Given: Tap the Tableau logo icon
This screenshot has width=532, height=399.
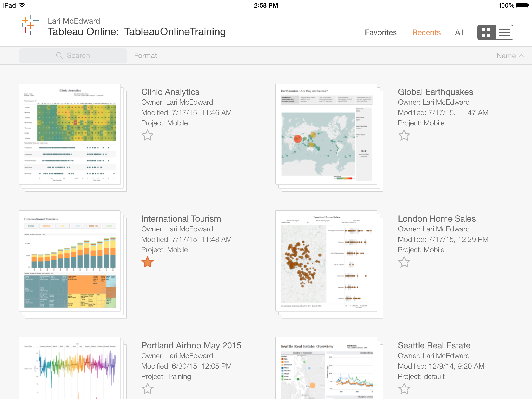Looking at the screenshot, I should (x=31, y=25).
